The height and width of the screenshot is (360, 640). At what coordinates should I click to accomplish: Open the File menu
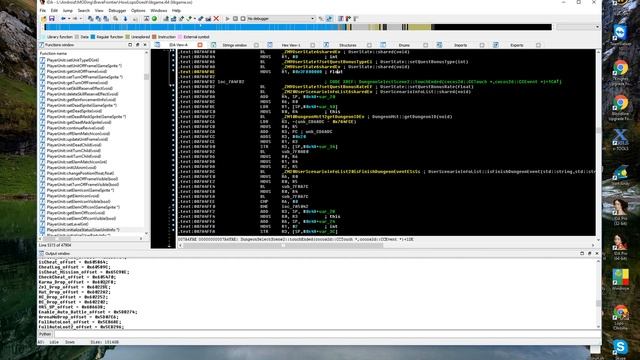42,11
